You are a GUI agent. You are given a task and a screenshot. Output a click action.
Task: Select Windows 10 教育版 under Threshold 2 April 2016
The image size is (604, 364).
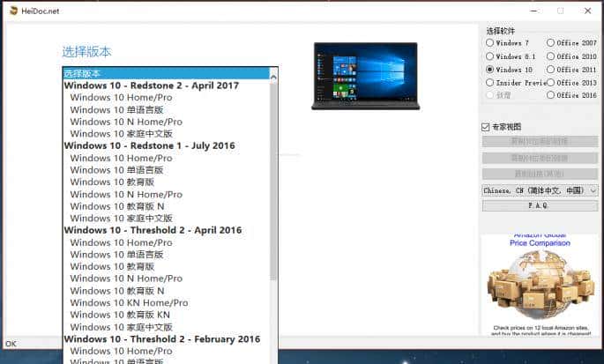[112, 266]
